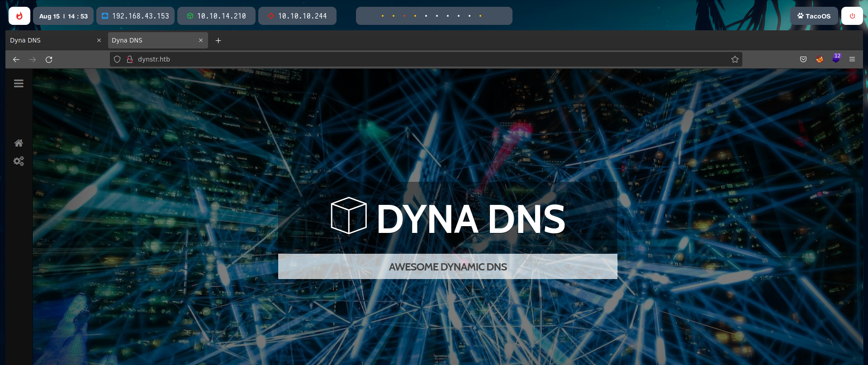Open the sidebar hamburger menu on the page
Screen dimensions: 868x365
[19, 84]
